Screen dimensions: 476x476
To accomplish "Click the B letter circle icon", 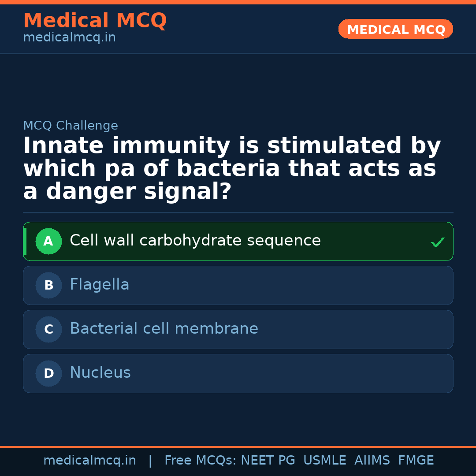I will coord(48,285).
